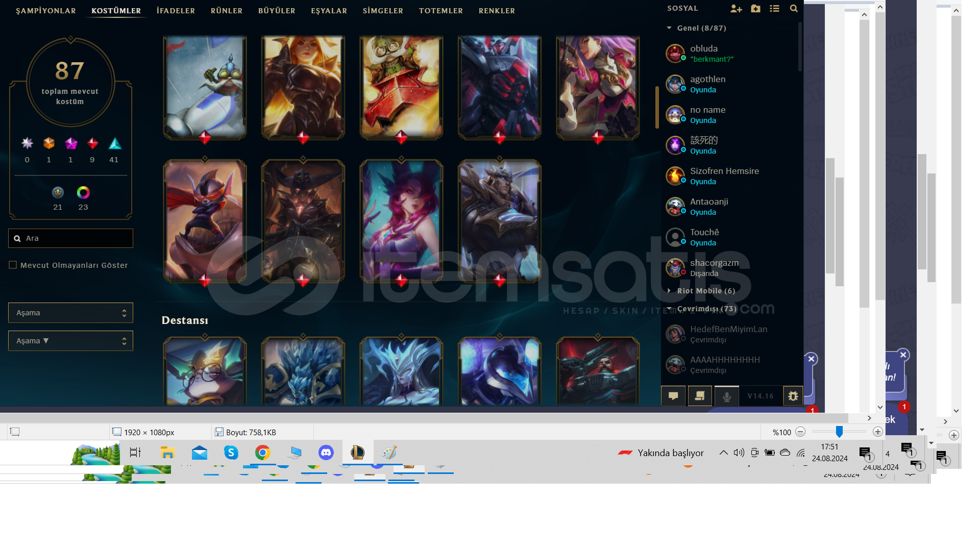The width and height of the screenshot is (980, 551).
Task: Toggle the voice microphone button
Action: click(727, 396)
